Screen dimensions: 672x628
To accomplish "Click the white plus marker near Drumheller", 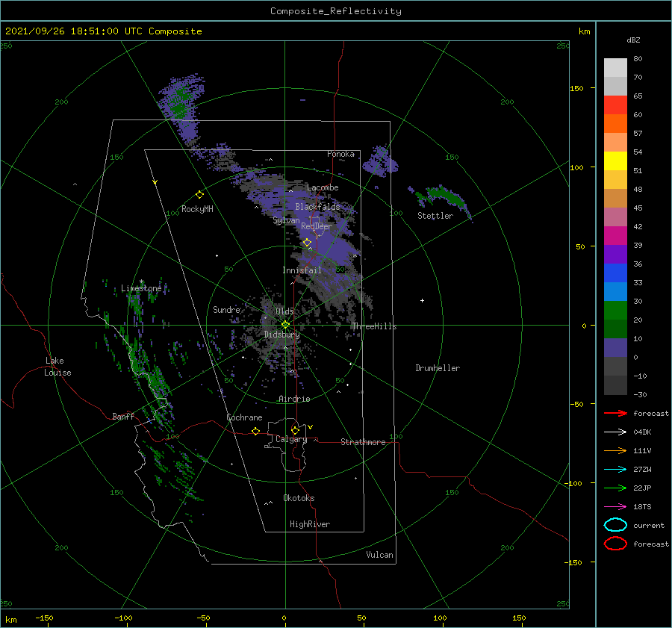I will (x=422, y=300).
